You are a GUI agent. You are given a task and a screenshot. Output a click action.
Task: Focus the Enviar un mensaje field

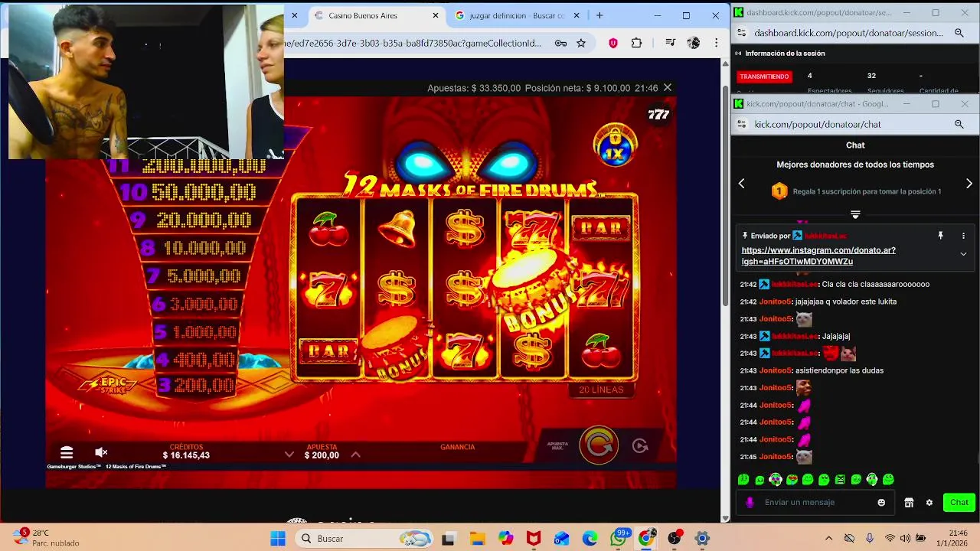[816, 502]
